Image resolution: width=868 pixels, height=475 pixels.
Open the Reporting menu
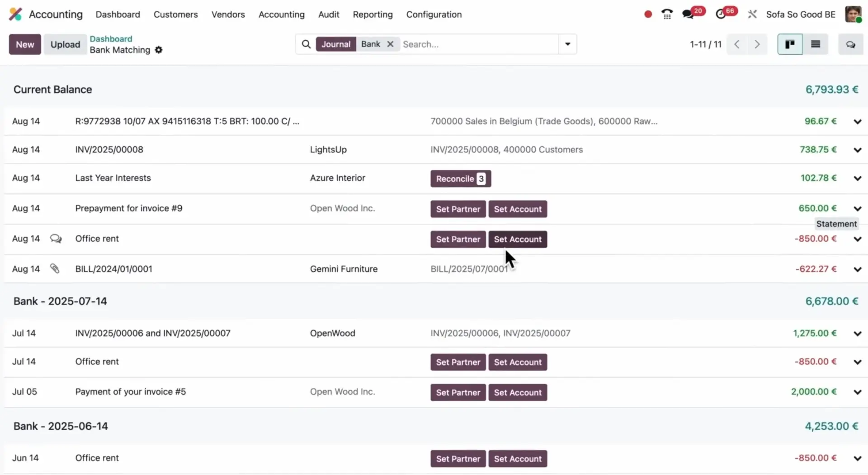(x=373, y=14)
